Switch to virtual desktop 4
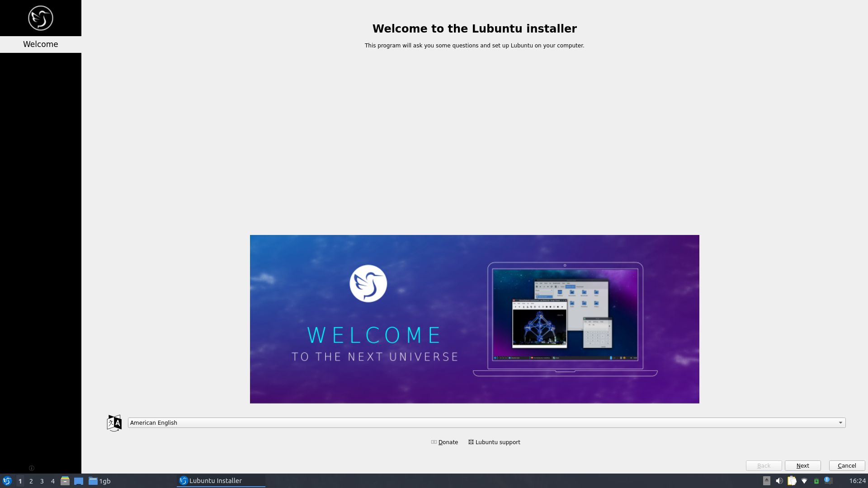 52,481
